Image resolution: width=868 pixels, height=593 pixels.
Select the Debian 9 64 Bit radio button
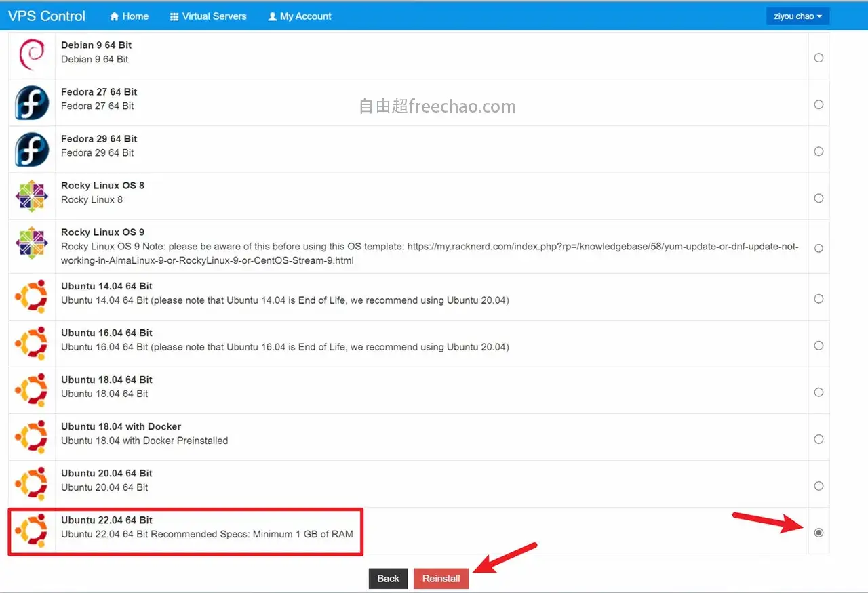(x=818, y=58)
